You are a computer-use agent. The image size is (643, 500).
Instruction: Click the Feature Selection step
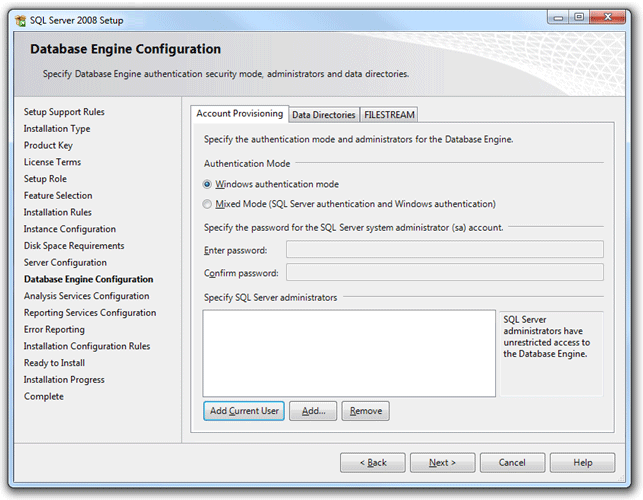coord(58,196)
